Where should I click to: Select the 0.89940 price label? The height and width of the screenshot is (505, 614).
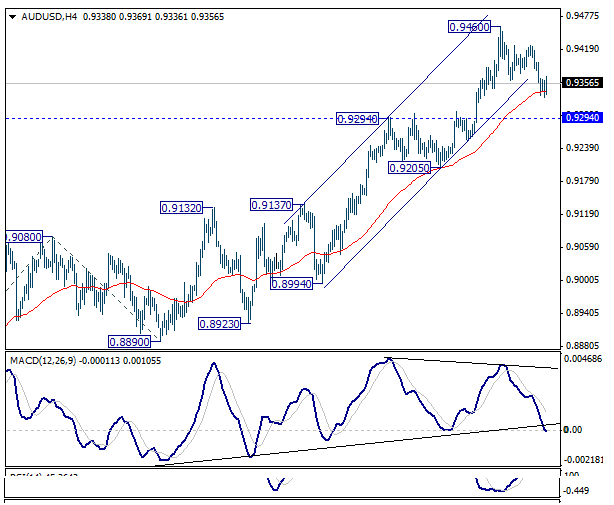[x=292, y=285]
